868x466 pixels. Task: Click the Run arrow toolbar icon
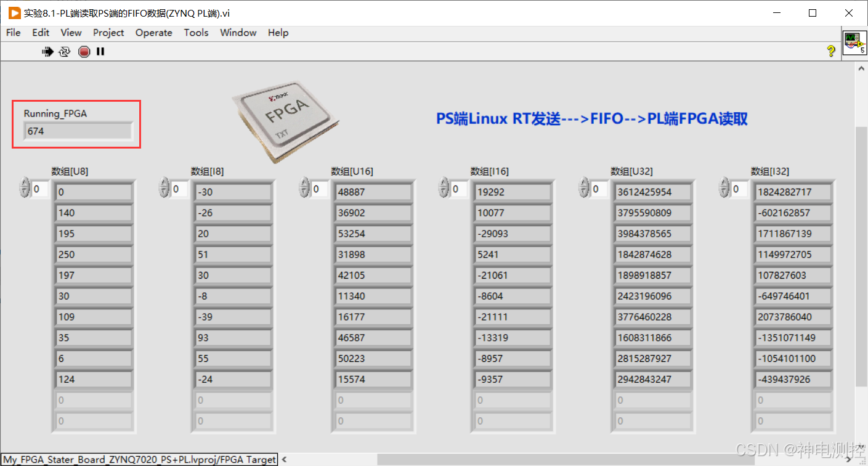click(47, 52)
